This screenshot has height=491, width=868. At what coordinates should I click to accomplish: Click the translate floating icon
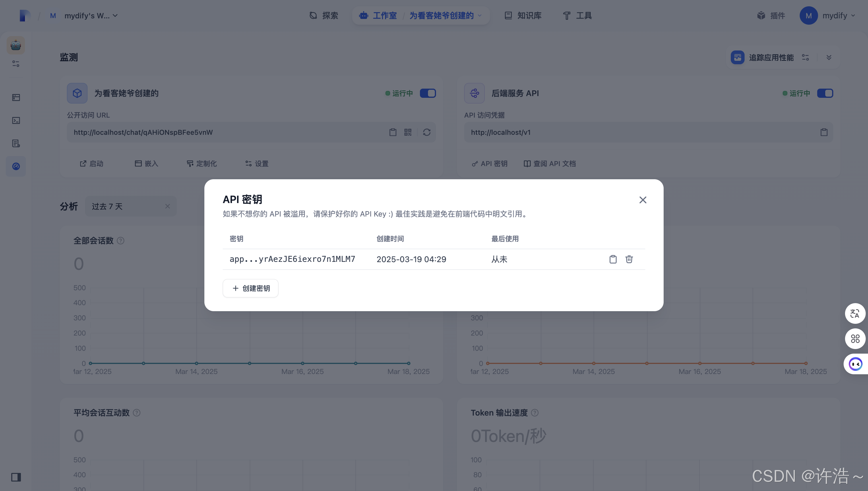855,314
